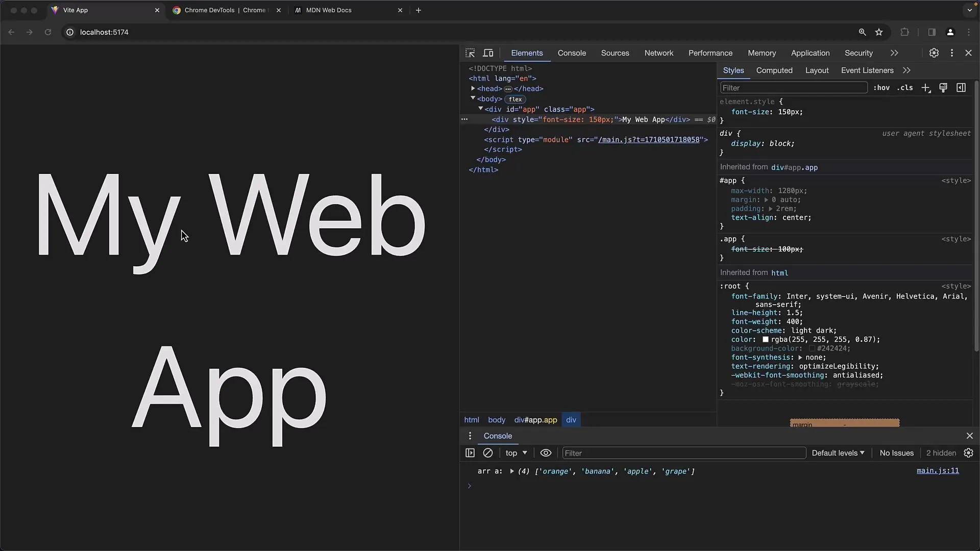Create live expression eye icon

click(546, 453)
